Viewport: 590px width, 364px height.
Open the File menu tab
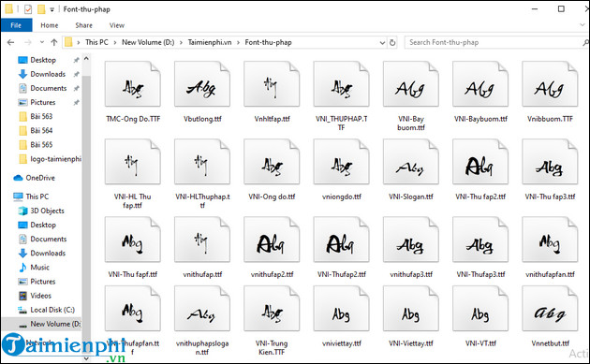click(x=16, y=25)
